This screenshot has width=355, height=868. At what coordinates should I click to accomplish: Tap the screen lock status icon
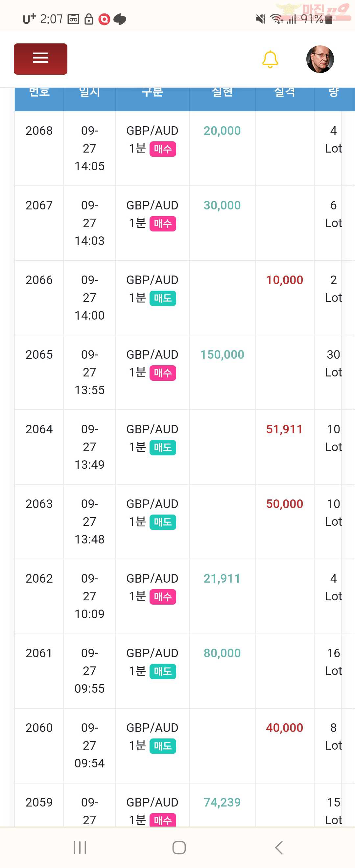click(x=88, y=19)
